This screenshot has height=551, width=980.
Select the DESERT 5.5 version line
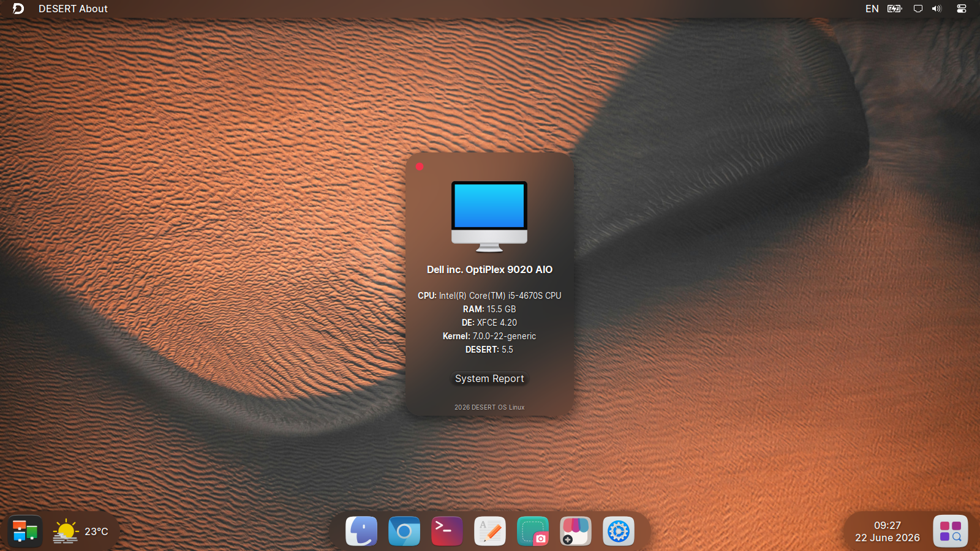click(489, 349)
